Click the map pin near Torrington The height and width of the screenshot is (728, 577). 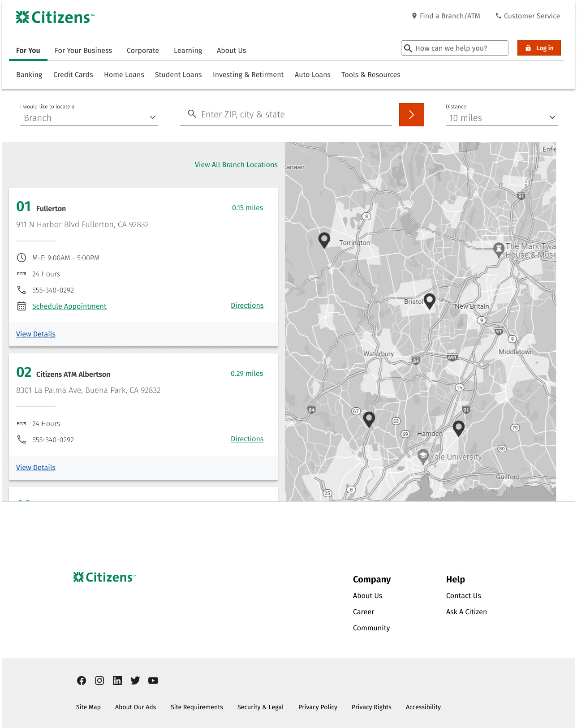[x=324, y=240]
